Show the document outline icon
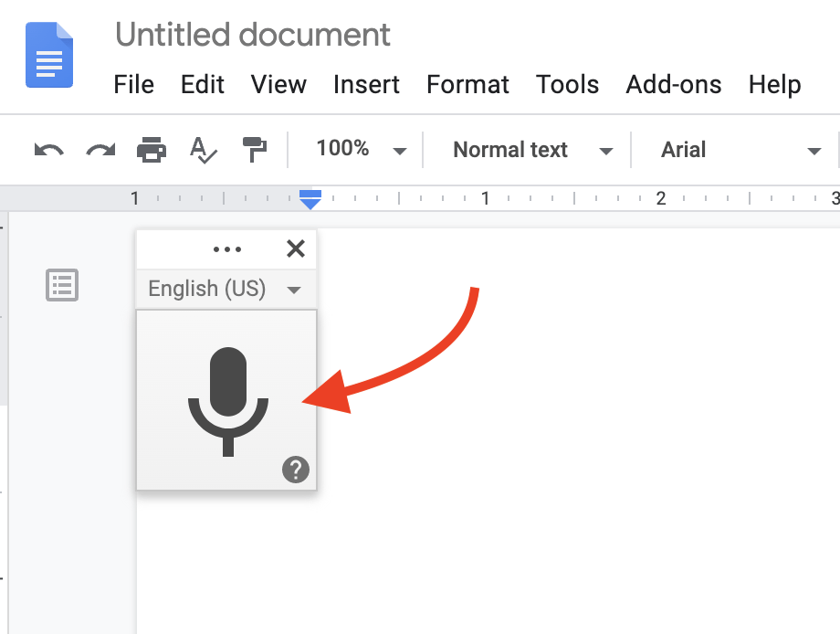This screenshot has height=634, width=840. (62, 285)
